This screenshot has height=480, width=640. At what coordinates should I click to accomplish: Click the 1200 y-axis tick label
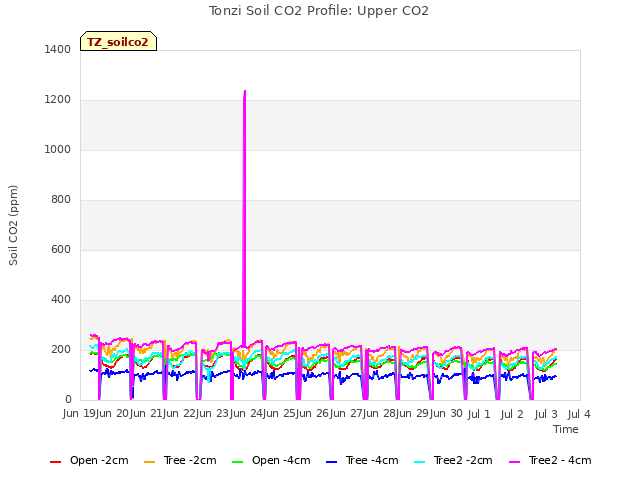coord(58,100)
